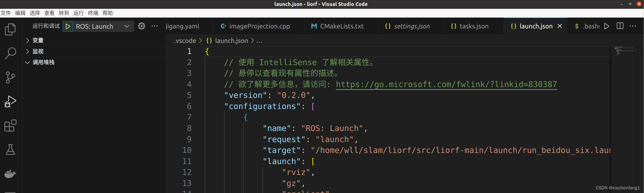Click the "configurations" key on line 6
The image size is (644, 193).
click(262, 106)
